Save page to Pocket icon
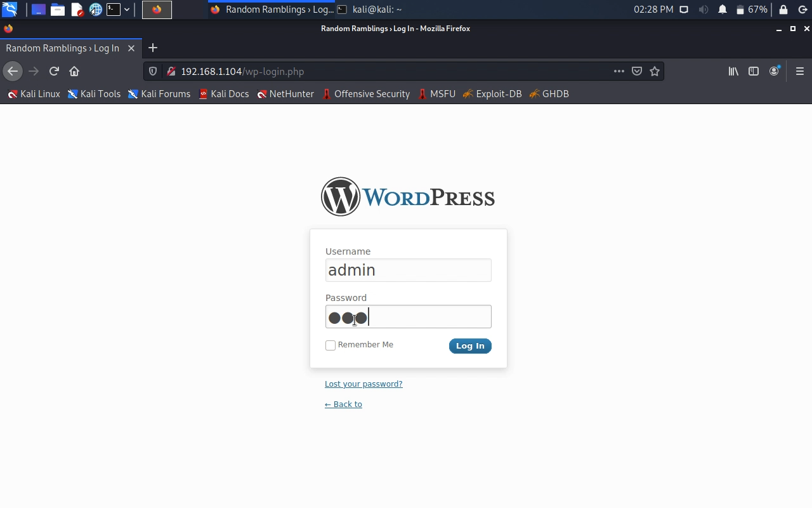This screenshot has width=812, height=508. [637, 71]
